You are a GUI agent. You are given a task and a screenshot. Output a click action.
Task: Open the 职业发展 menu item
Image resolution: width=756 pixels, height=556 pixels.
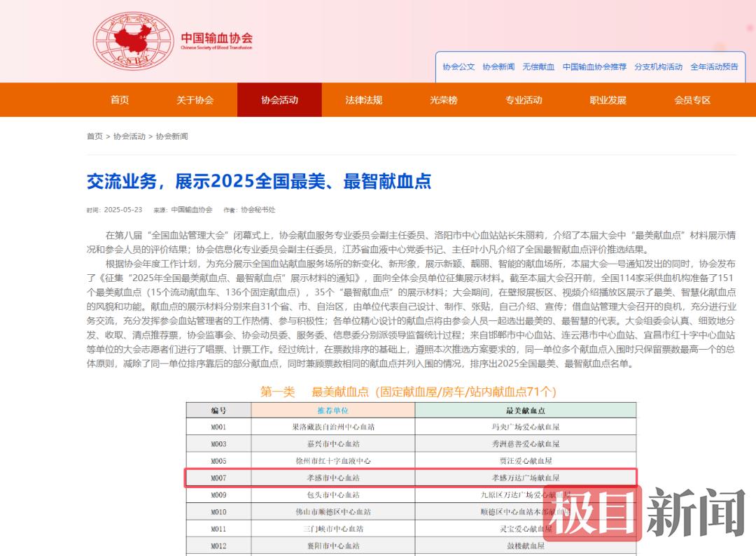pos(608,100)
